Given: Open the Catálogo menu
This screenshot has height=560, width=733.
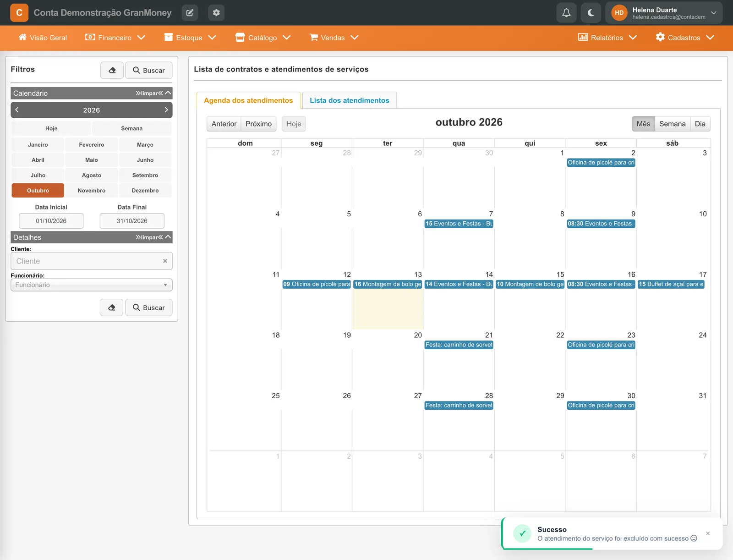Looking at the screenshot, I should pyautogui.click(x=263, y=38).
